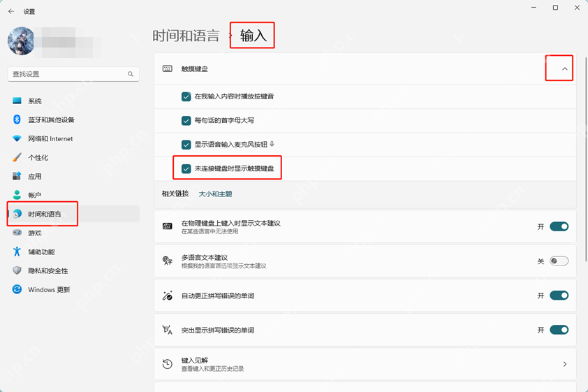Click the 触摸键盘 keyboard icon

coord(167,68)
